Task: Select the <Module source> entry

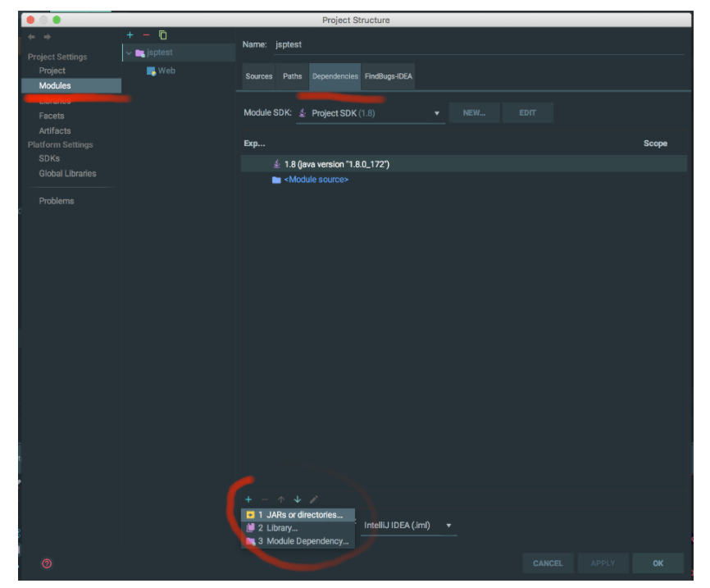Action: [316, 180]
